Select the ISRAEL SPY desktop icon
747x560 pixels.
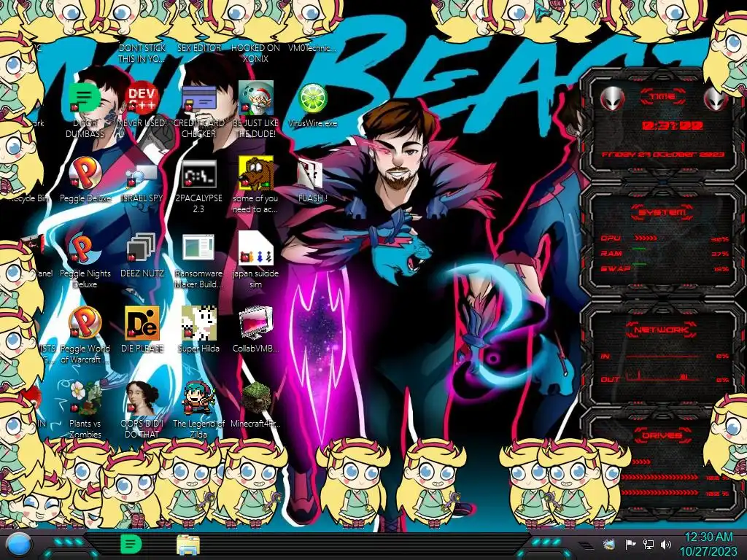(142, 174)
